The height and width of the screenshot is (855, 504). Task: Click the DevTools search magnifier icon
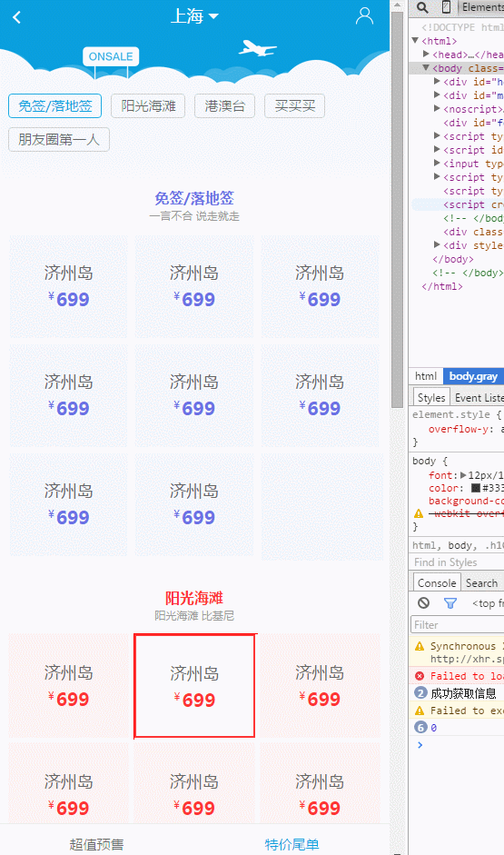pyautogui.click(x=422, y=7)
